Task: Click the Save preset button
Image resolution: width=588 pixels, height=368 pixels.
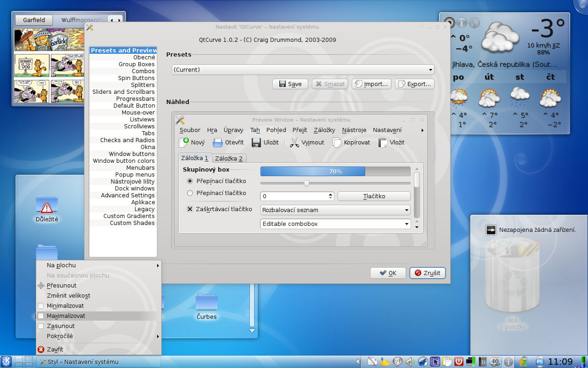Action: (x=290, y=84)
